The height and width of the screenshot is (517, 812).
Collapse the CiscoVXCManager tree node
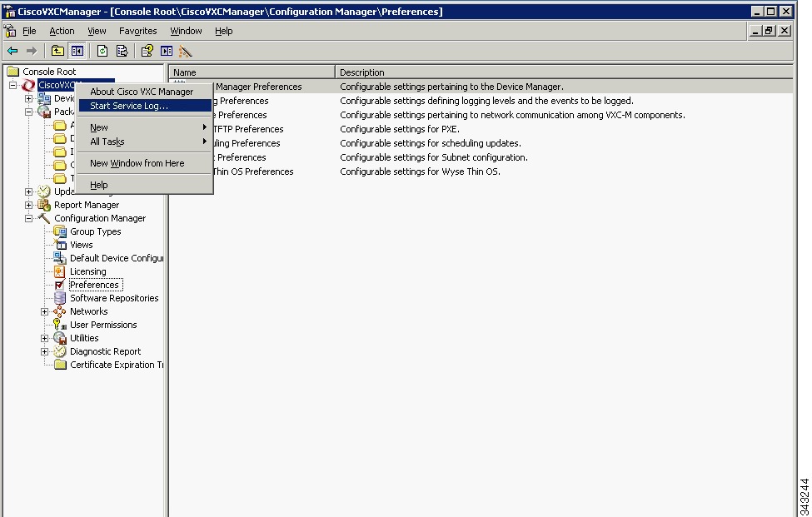13,85
